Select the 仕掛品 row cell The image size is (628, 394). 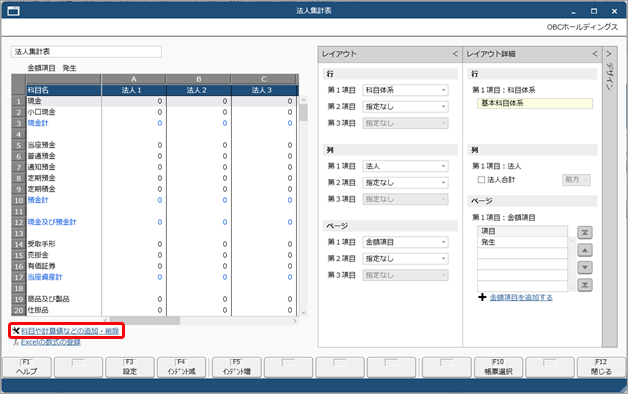click(x=64, y=310)
